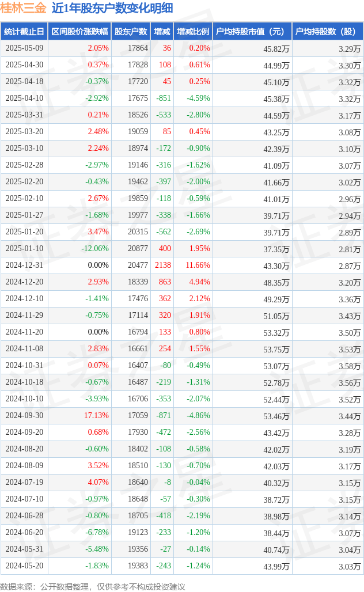
Task: Select the 2024-05-20 date row
Action: click(24, 566)
